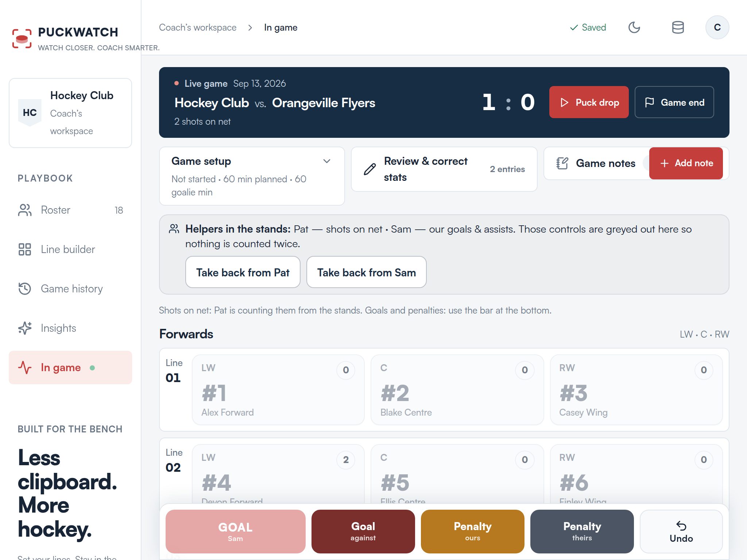Image resolution: width=747 pixels, height=560 pixels.
Task: Select #6 Finley Wing player card
Action: 636,475
